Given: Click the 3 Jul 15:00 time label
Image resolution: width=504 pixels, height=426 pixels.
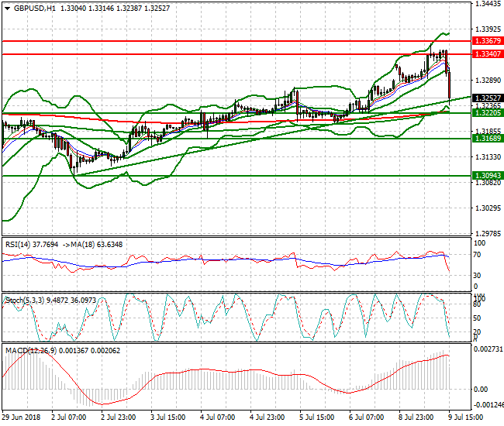Looking at the screenshot, I should point(168,417).
